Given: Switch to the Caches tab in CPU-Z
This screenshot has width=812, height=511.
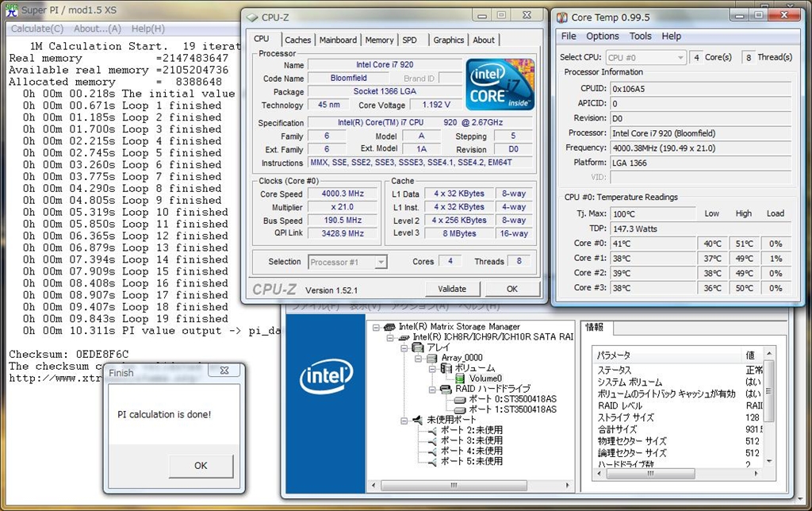Looking at the screenshot, I should click(x=298, y=40).
